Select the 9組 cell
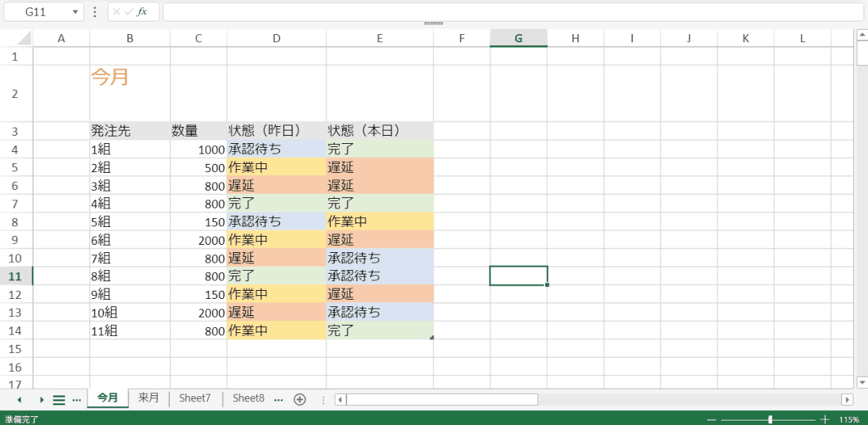The image size is (868, 425). pyautogui.click(x=130, y=294)
